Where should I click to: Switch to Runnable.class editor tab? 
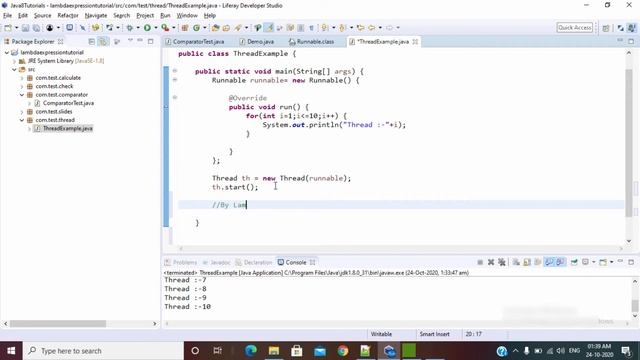[x=311, y=42]
